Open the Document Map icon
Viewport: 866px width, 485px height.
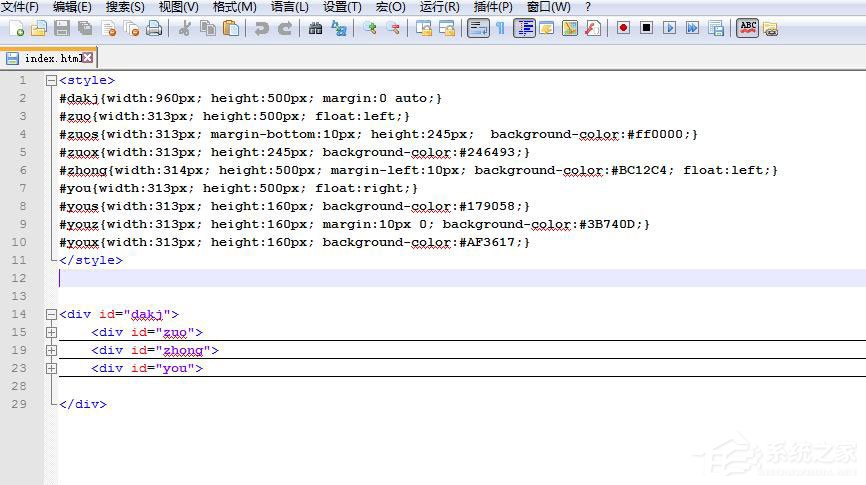(x=569, y=28)
